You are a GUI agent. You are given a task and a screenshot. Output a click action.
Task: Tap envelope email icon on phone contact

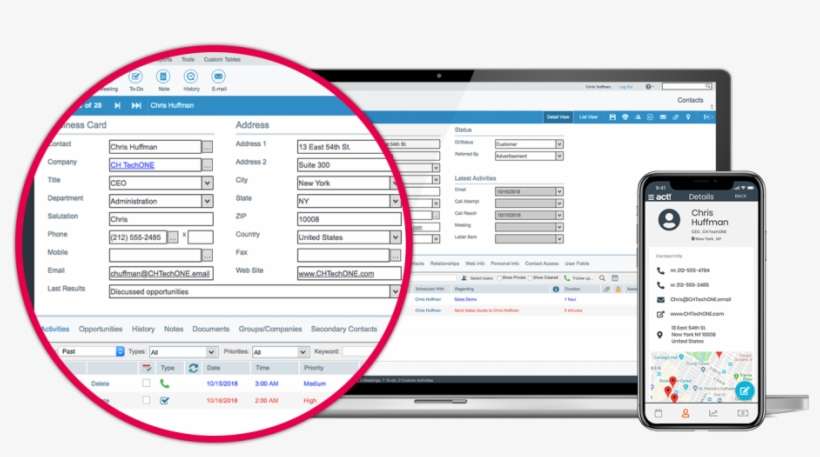pos(660,300)
